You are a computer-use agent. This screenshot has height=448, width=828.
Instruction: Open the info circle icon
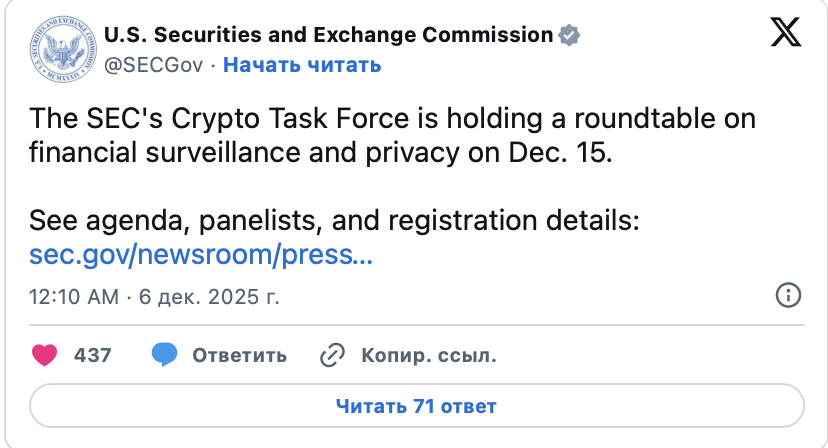coord(788,295)
